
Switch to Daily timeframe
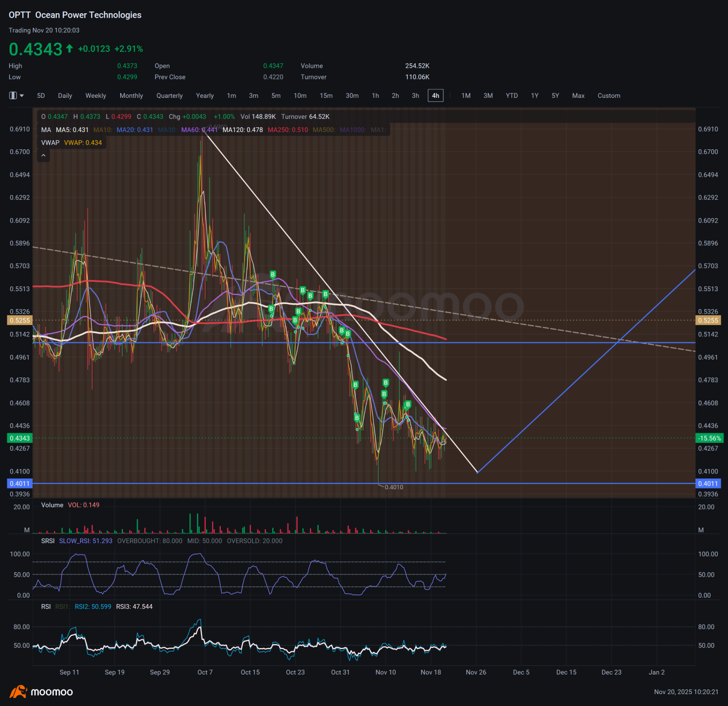(65, 96)
